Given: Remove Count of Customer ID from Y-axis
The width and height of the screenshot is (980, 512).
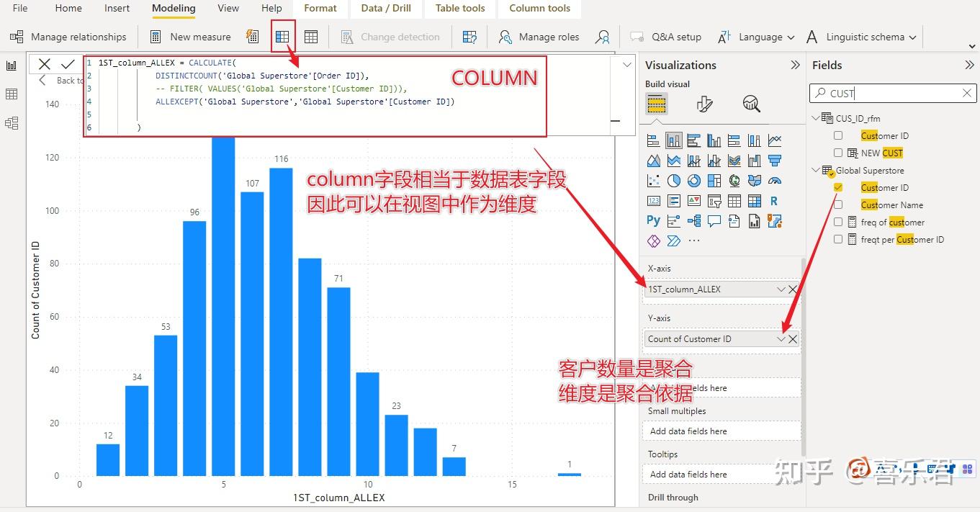Looking at the screenshot, I should click(x=793, y=339).
